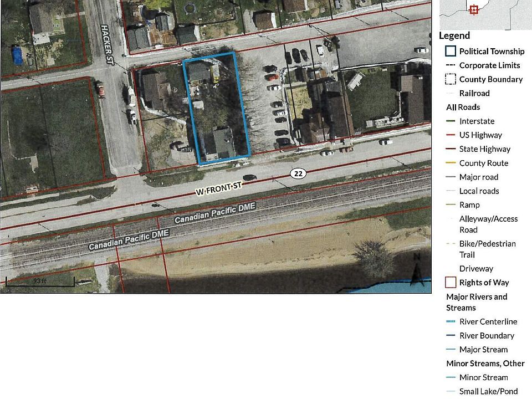Screen dimensions: 532x399
Task: Click the US Highway red line swatch
Action: click(x=451, y=135)
